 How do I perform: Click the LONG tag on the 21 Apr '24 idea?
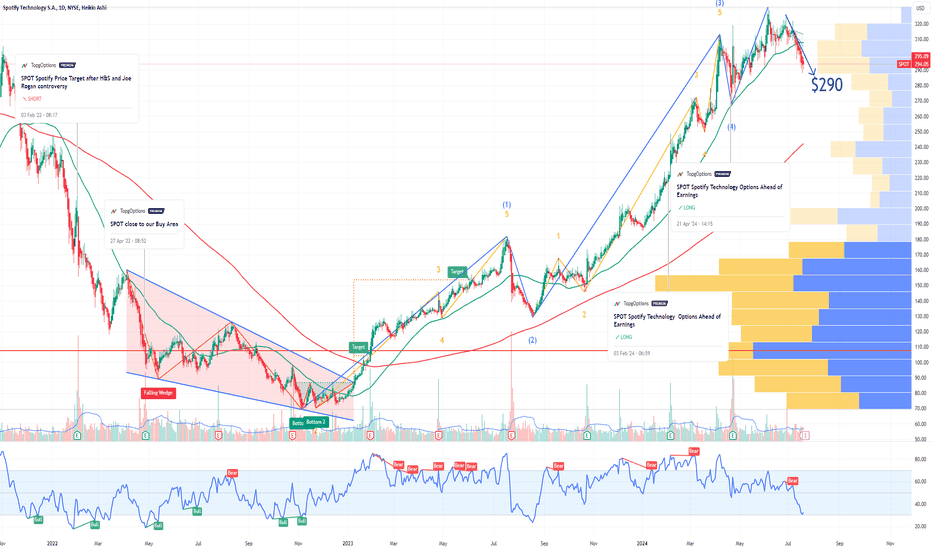pos(687,208)
